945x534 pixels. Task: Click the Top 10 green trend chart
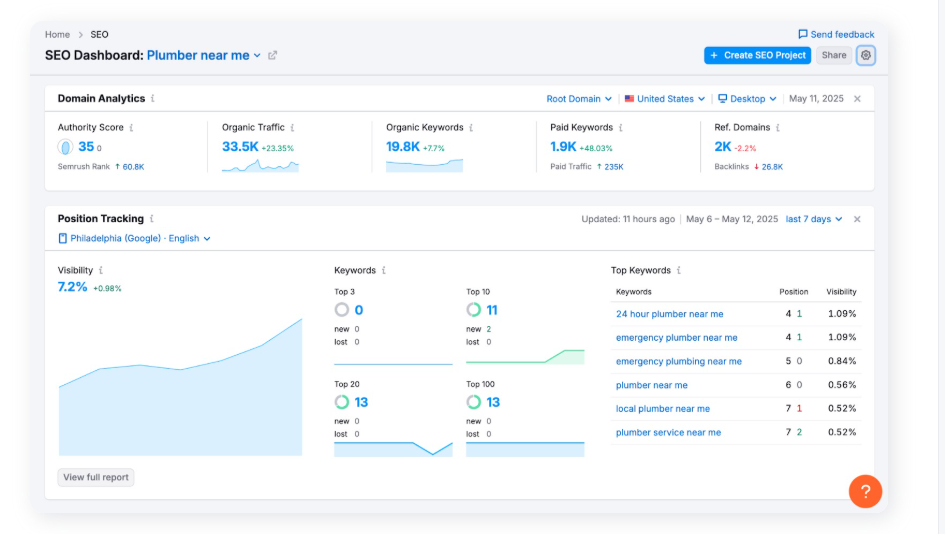click(x=525, y=357)
